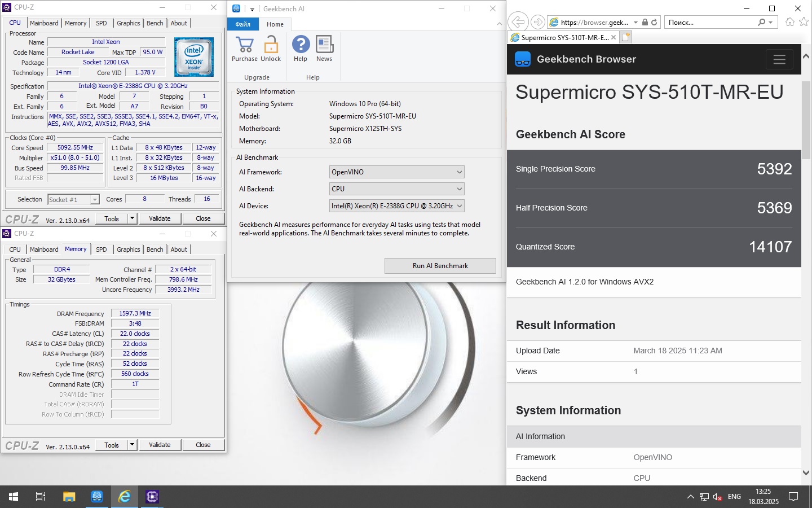This screenshot has height=508, width=812.
Task: Click the ENG language indicator
Action: [x=734, y=497]
